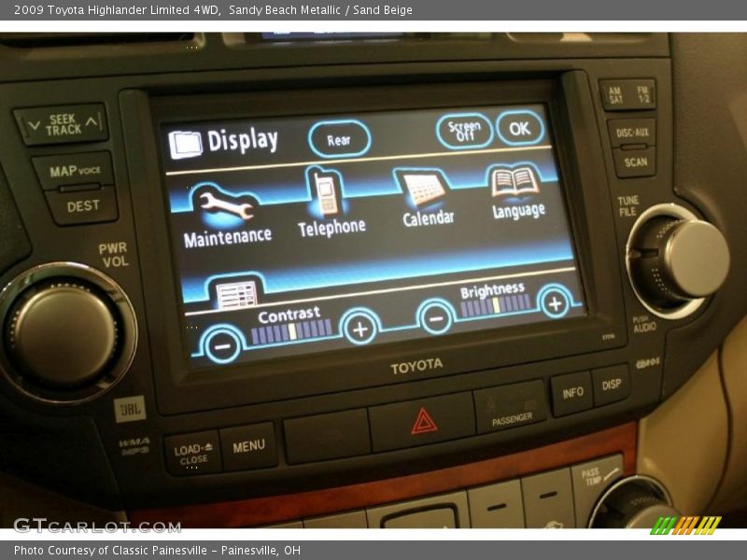Image resolution: width=747 pixels, height=560 pixels.
Task: Select the AM SAT radio button
Action: point(615,95)
